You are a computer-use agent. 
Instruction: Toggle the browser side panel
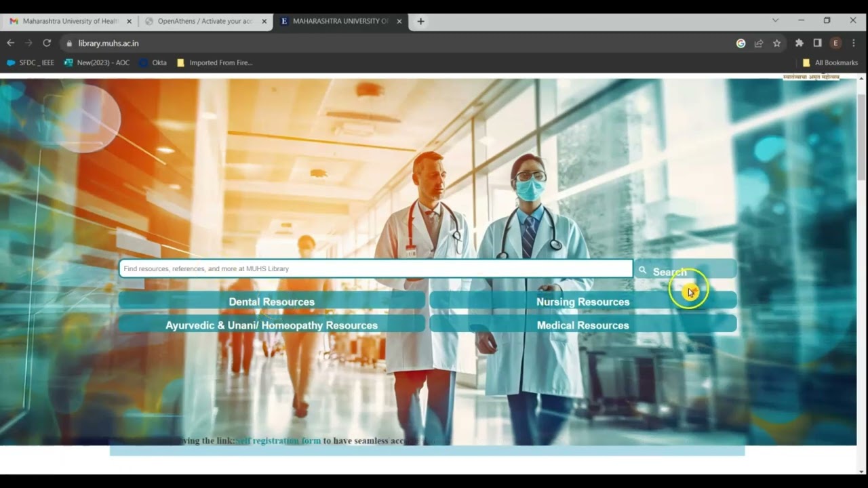click(818, 43)
